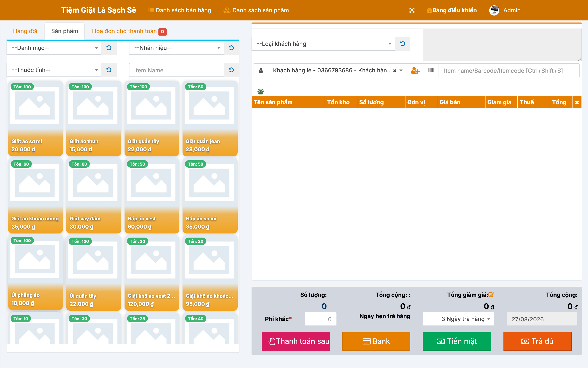Focus the Item name/Barcode/Itemcode search box

pyautogui.click(x=509, y=71)
